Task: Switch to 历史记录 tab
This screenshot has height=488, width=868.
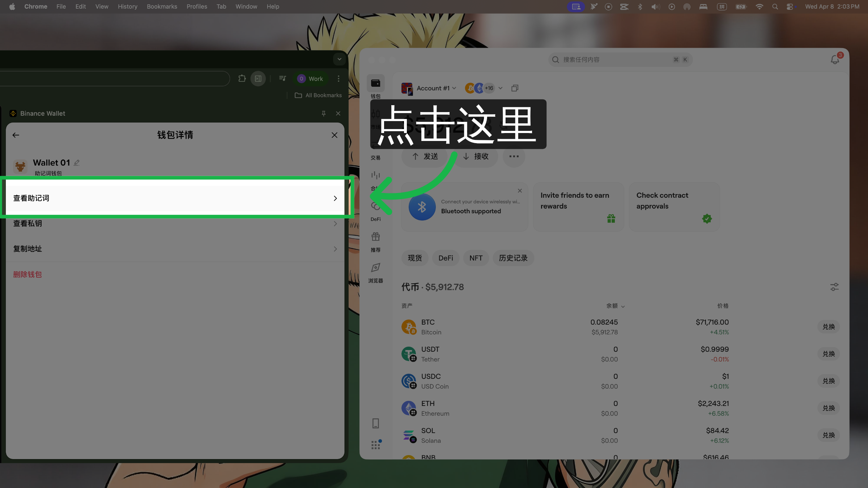Action: (513, 258)
